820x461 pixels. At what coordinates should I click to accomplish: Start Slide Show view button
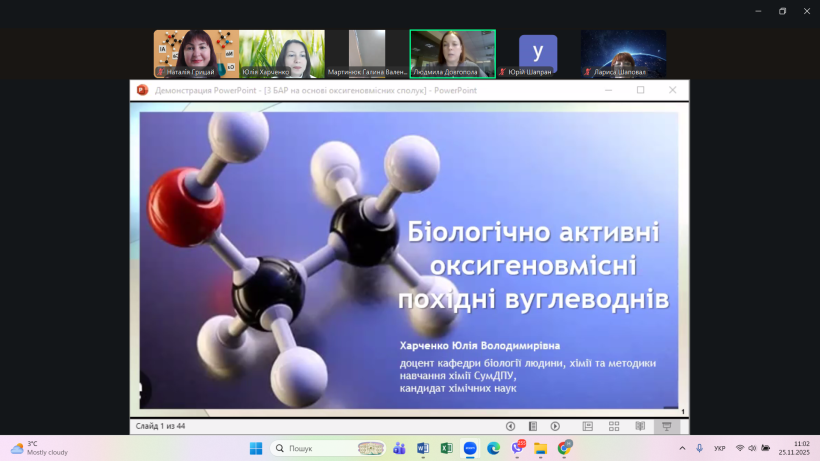[x=665, y=426]
